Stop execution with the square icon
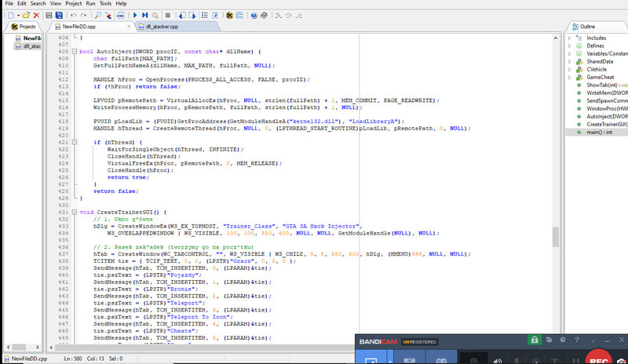The image size is (628, 364). click(168, 15)
